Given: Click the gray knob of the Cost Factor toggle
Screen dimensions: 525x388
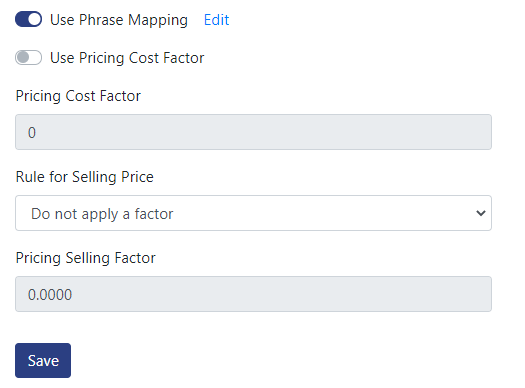Looking at the screenshot, I should tap(23, 57).
